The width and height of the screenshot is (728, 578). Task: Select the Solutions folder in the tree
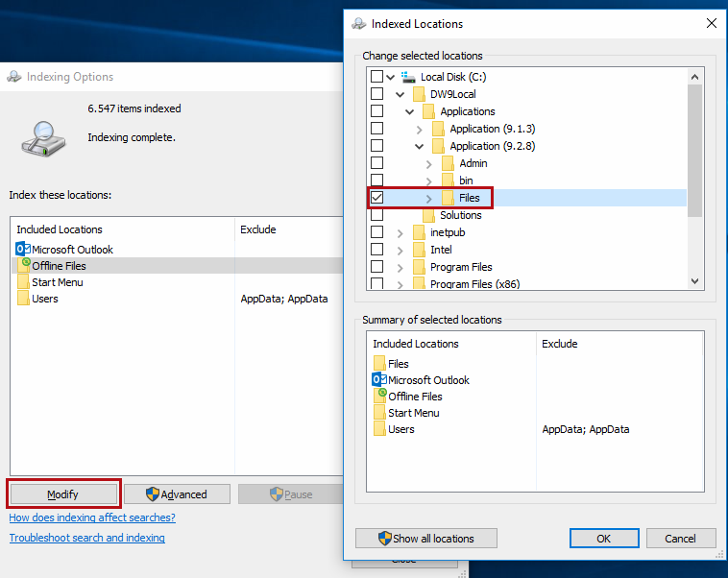pyautogui.click(x=460, y=215)
